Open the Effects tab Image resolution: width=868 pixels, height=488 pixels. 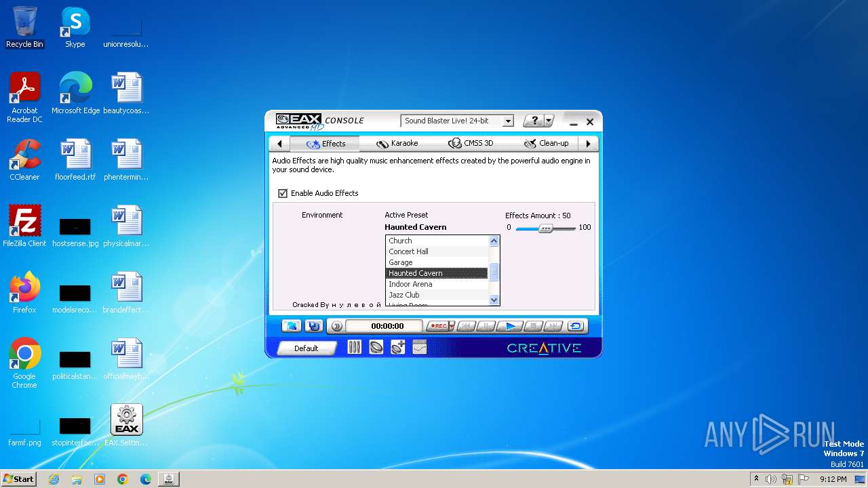click(x=325, y=144)
